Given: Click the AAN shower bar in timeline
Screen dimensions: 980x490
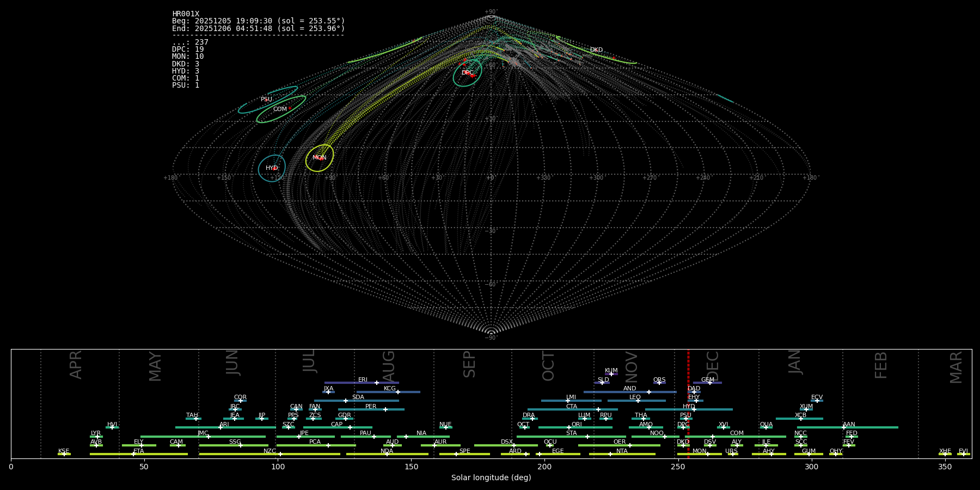Looking at the screenshot, I should pyautogui.click(x=848, y=427).
